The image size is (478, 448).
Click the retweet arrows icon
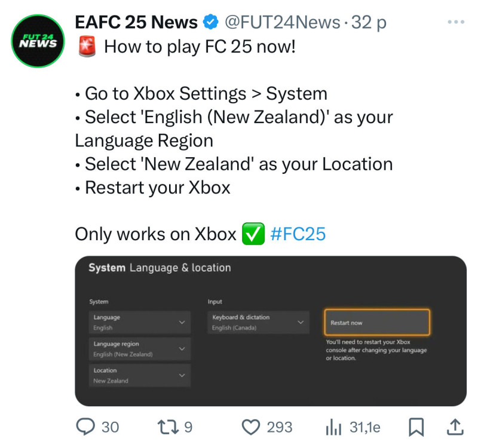tap(168, 426)
